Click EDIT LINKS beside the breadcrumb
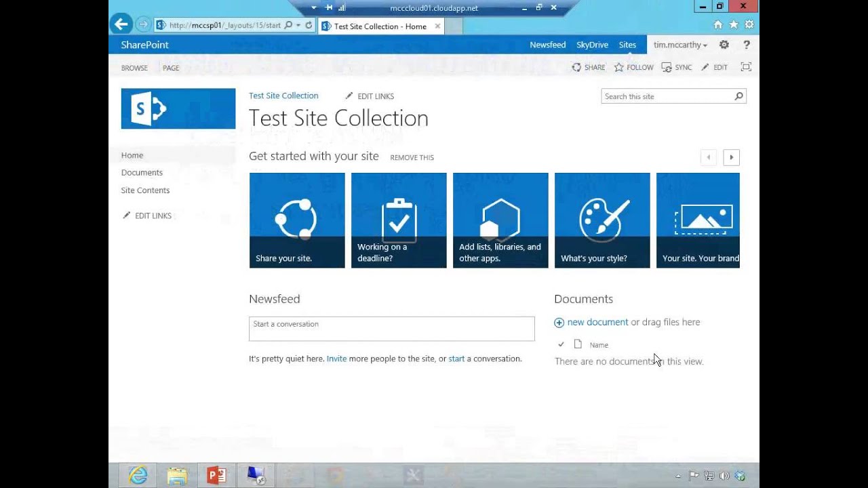 point(370,96)
